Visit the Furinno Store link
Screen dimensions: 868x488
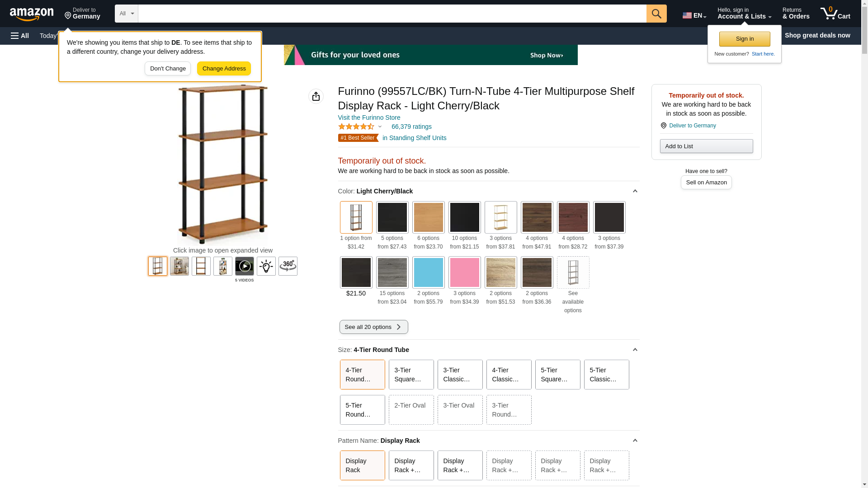click(x=369, y=117)
